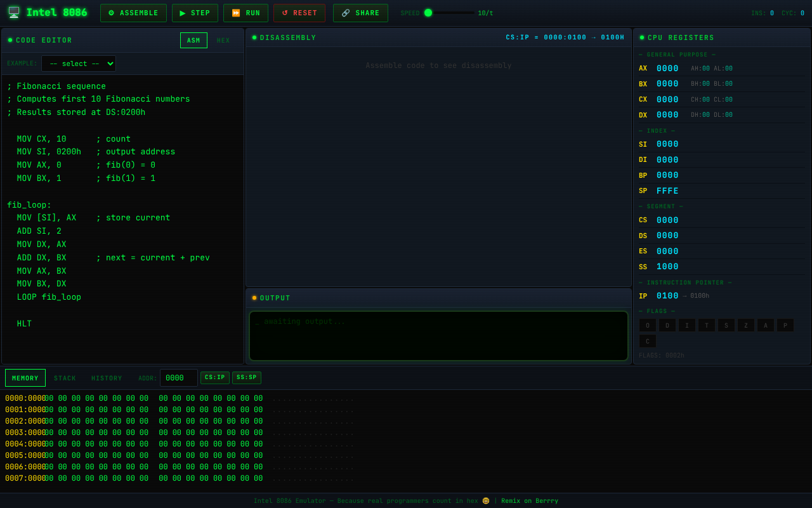Click the 'fib_loop:' label line
Viewport: 812px width, 508px height.
tap(29, 205)
